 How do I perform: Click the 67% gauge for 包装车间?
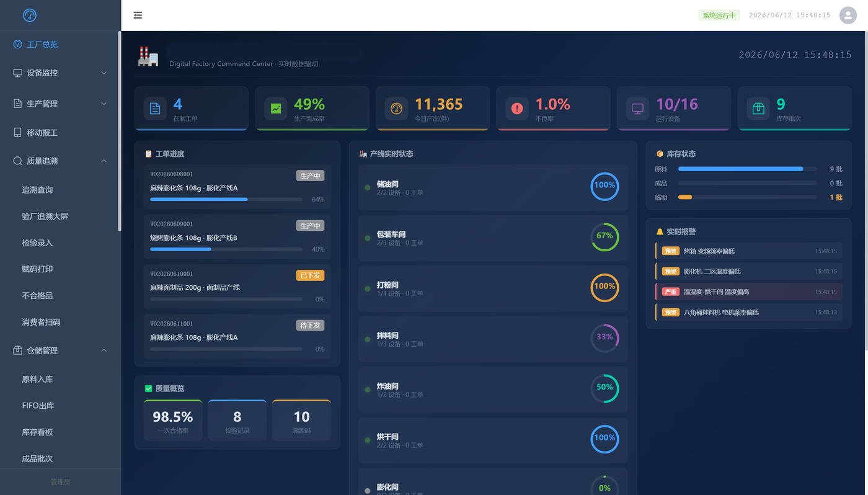tap(604, 236)
